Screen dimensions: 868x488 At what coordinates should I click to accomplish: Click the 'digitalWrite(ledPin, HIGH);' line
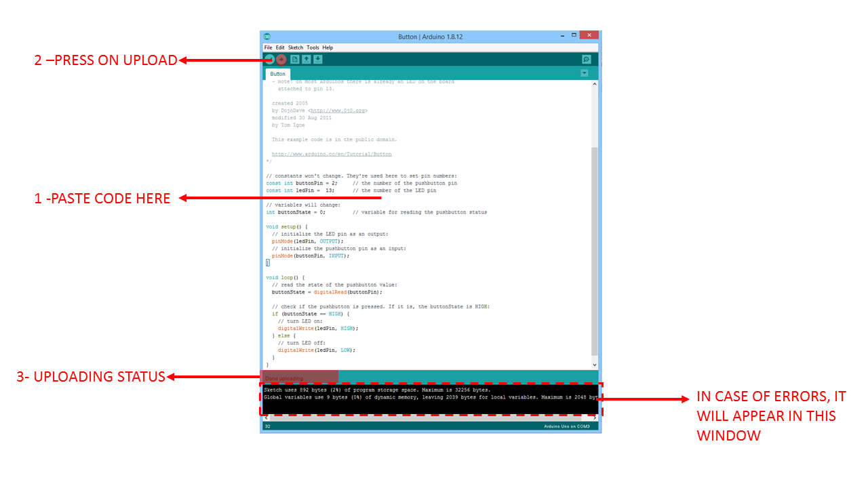(317, 328)
